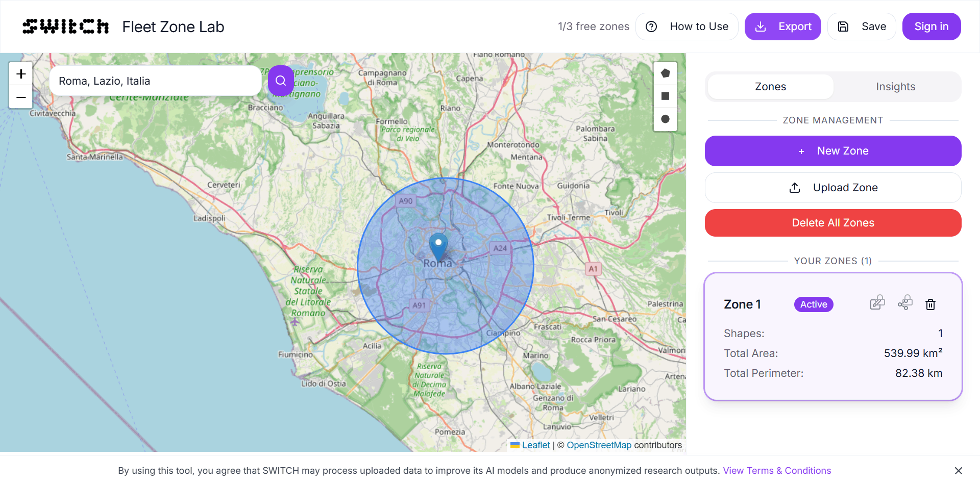Click the 'YOUR ZONES (1)' heading
Viewport: 980px width, 486px height.
tap(833, 261)
